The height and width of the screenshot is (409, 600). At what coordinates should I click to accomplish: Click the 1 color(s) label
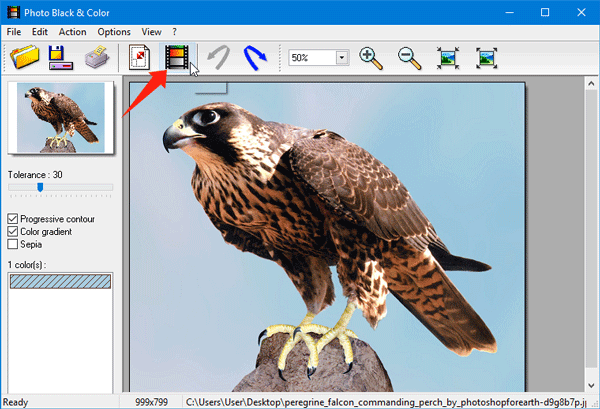[27, 265]
